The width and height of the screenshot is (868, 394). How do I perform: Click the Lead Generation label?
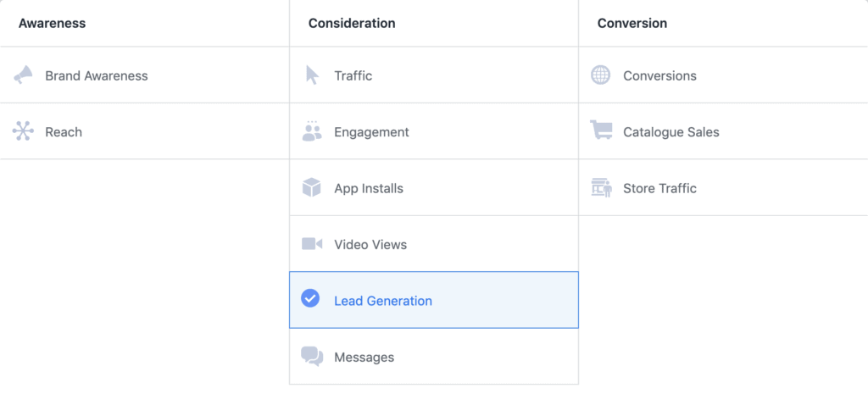click(383, 301)
